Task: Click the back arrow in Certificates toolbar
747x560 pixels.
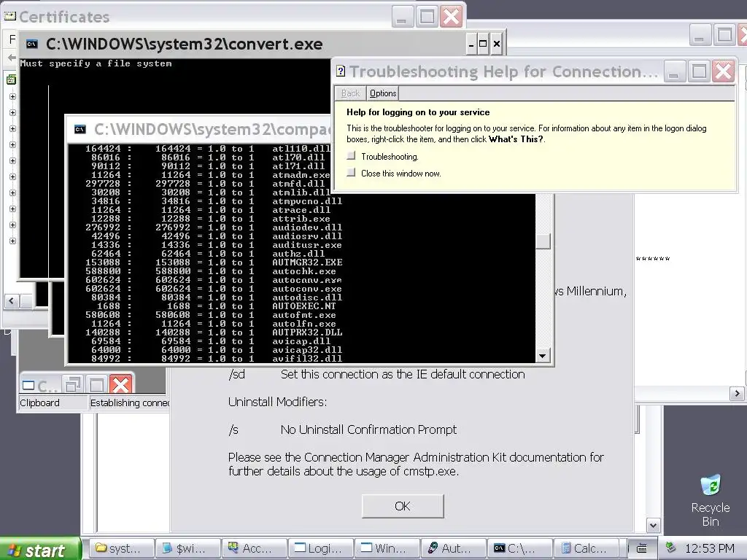Action: click(x=12, y=58)
